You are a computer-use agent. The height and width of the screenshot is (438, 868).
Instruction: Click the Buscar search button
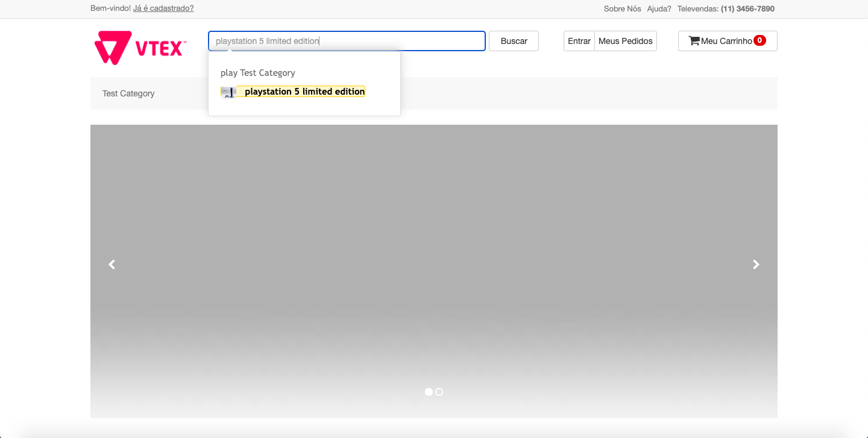[514, 41]
